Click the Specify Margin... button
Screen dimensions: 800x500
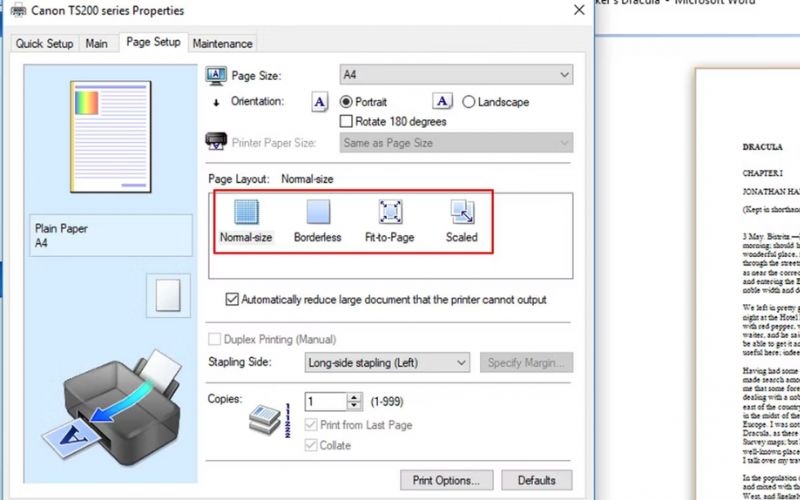click(x=526, y=363)
